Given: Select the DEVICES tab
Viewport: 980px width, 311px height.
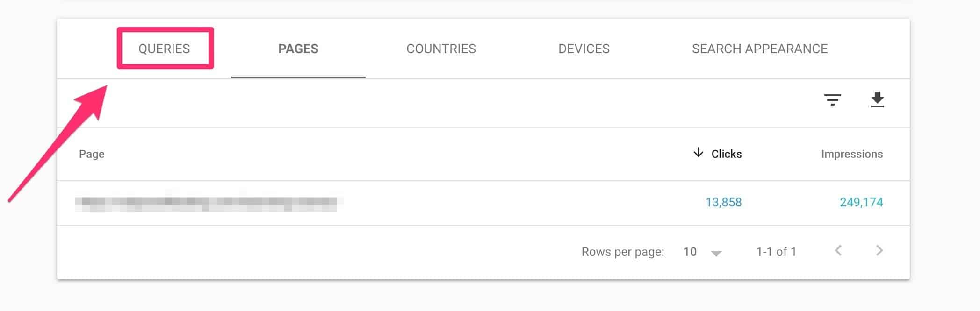Looking at the screenshot, I should coord(584,49).
